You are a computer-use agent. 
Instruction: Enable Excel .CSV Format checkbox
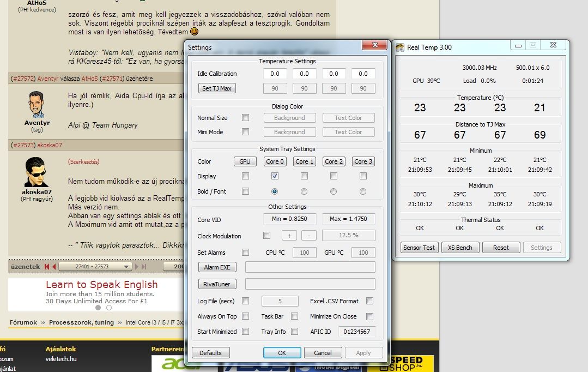370,301
